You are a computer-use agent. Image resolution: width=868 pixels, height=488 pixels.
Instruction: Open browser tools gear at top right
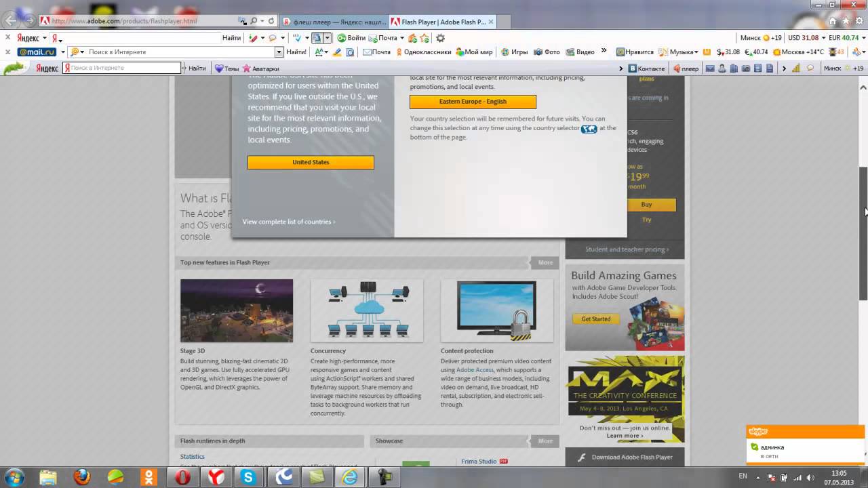point(858,21)
